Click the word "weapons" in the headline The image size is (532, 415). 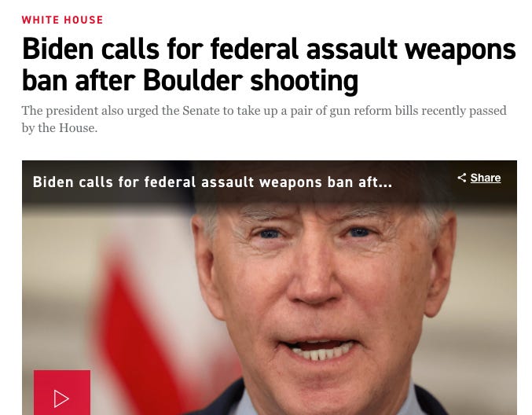pos(460,50)
